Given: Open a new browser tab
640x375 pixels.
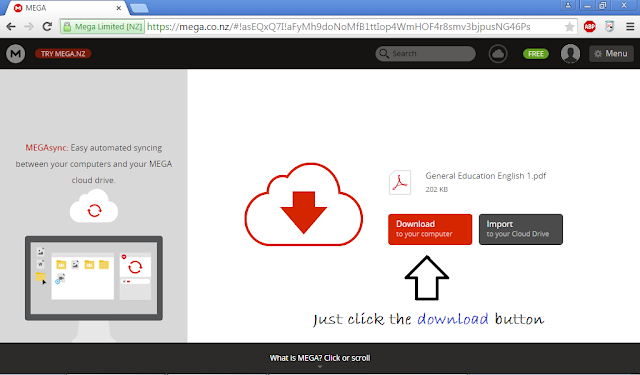Looking at the screenshot, I should (139, 8).
